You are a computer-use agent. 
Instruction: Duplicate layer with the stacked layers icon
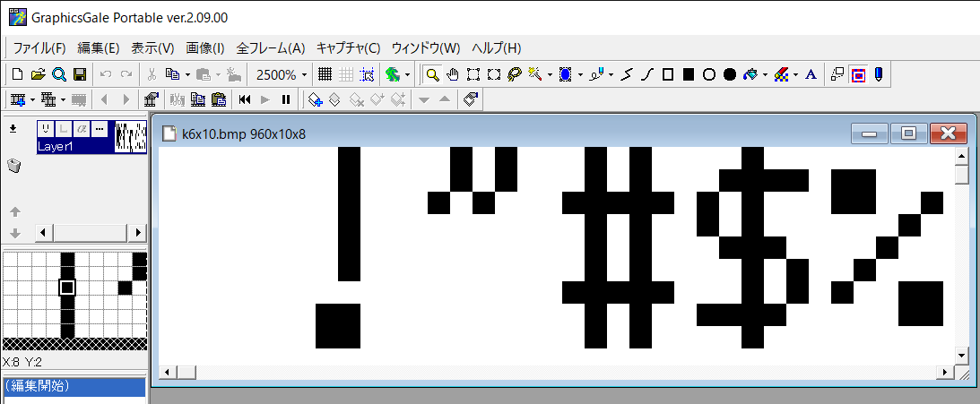[335, 99]
